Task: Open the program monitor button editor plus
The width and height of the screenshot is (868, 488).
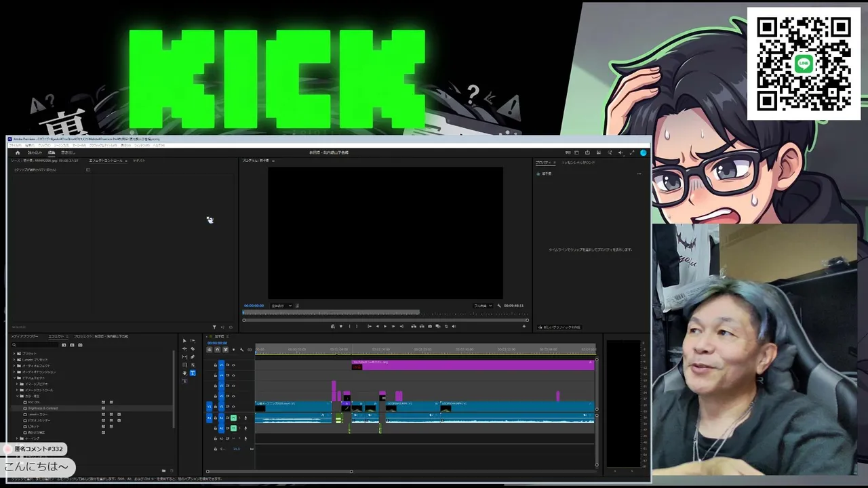Action: click(x=524, y=326)
